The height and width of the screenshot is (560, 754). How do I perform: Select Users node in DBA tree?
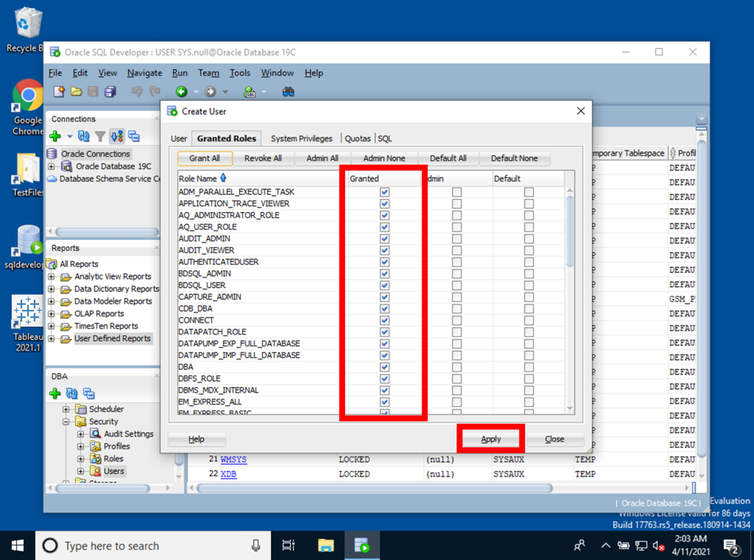tap(114, 471)
